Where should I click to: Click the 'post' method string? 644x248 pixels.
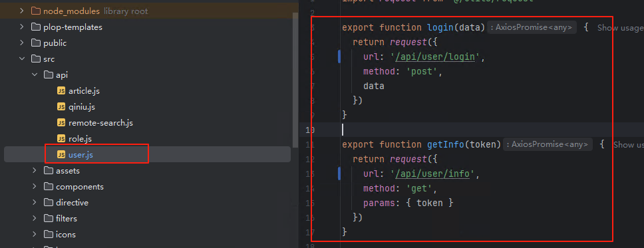tap(422, 71)
